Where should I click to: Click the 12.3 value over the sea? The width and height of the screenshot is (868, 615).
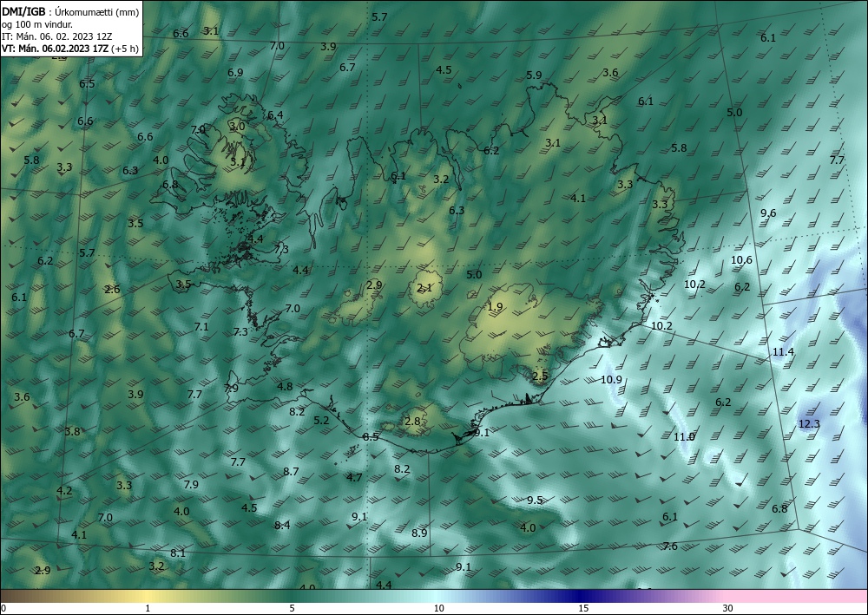pos(809,423)
